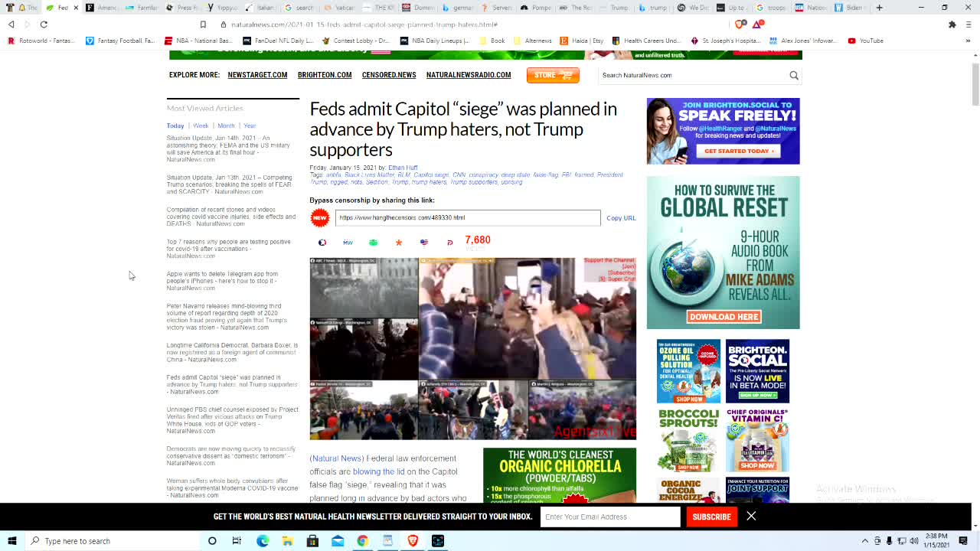Click in the Windows taskbar search box
980x551 pixels.
[x=113, y=541]
